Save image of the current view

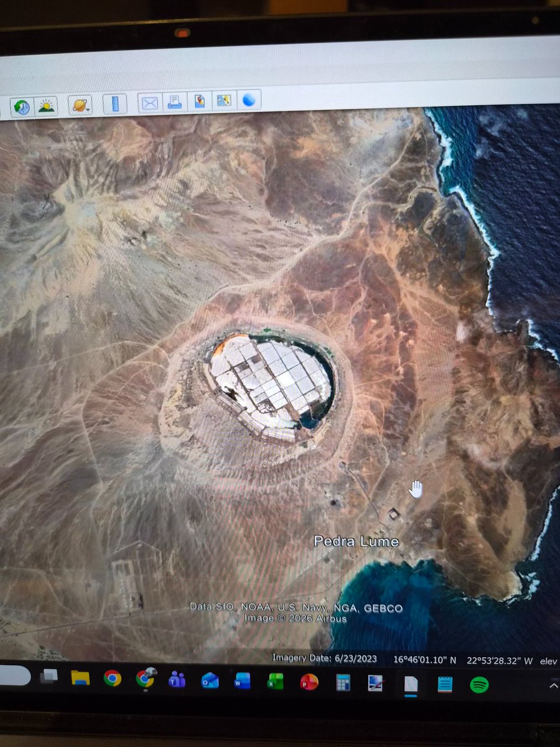click(x=199, y=101)
